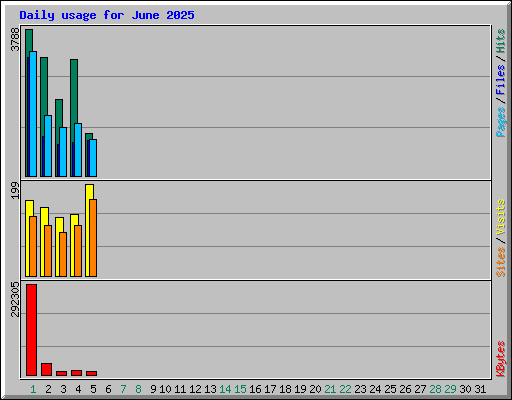Image resolution: width=512 pixels, height=400 pixels.
Task: Click day 18 on the date axis
Action: [x=285, y=389]
